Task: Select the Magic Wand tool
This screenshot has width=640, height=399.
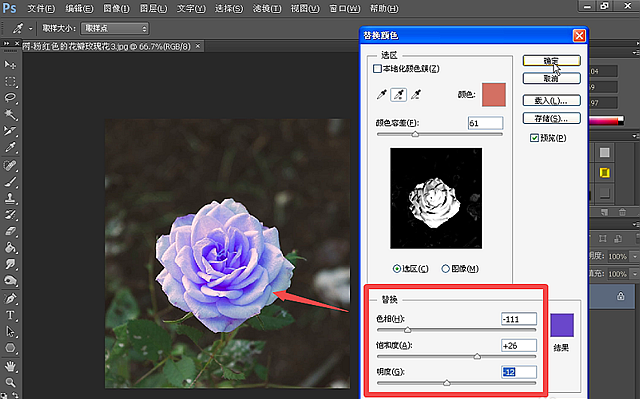Action: pyautogui.click(x=10, y=114)
